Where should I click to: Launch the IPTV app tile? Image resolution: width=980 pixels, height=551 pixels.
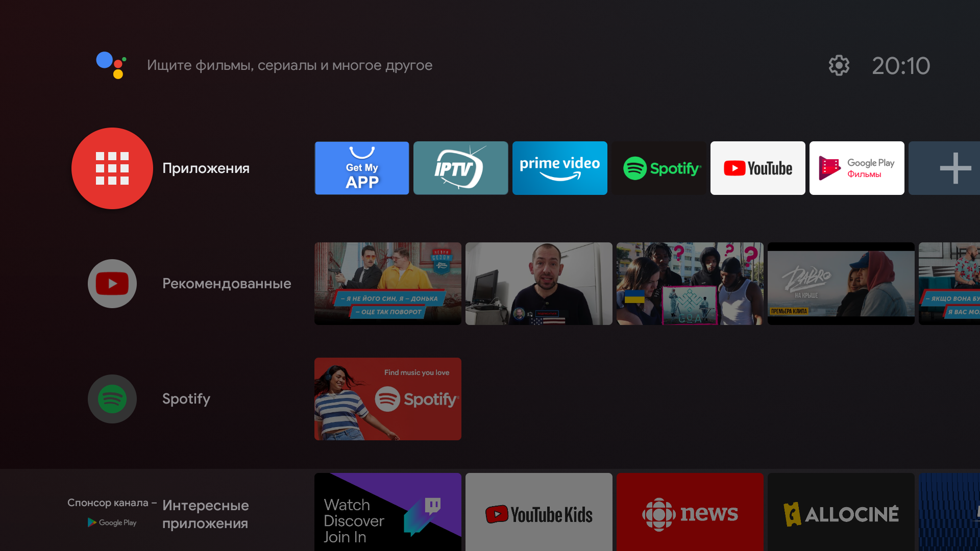[x=461, y=168]
